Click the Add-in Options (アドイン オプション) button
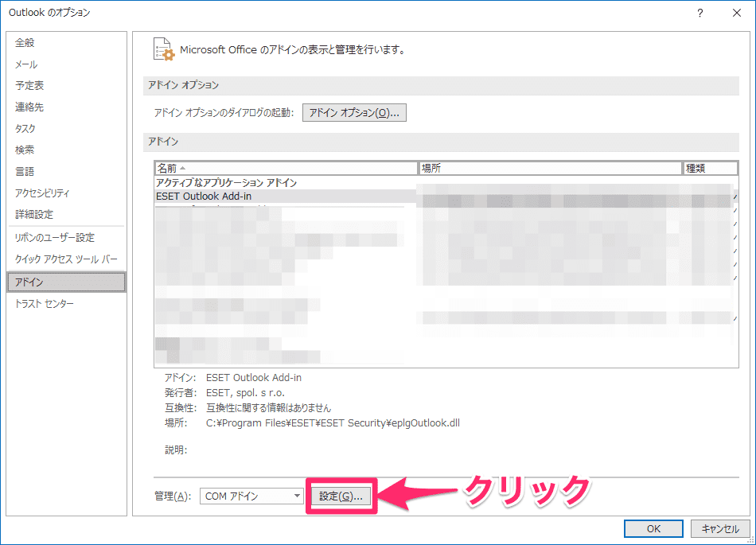Image resolution: width=756 pixels, height=545 pixels. (x=354, y=113)
